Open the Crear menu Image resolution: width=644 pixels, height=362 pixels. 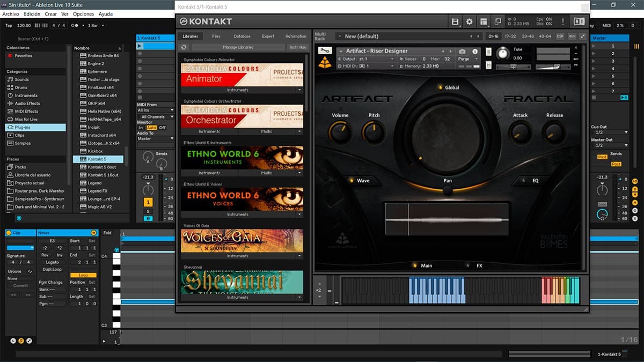click(x=50, y=14)
